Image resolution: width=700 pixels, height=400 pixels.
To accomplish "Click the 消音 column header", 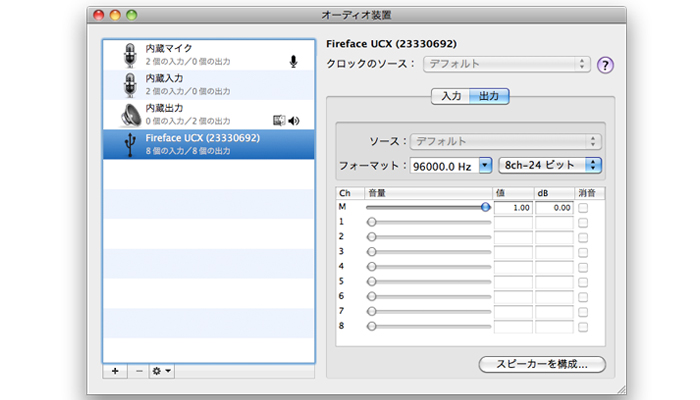I will tap(589, 193).
